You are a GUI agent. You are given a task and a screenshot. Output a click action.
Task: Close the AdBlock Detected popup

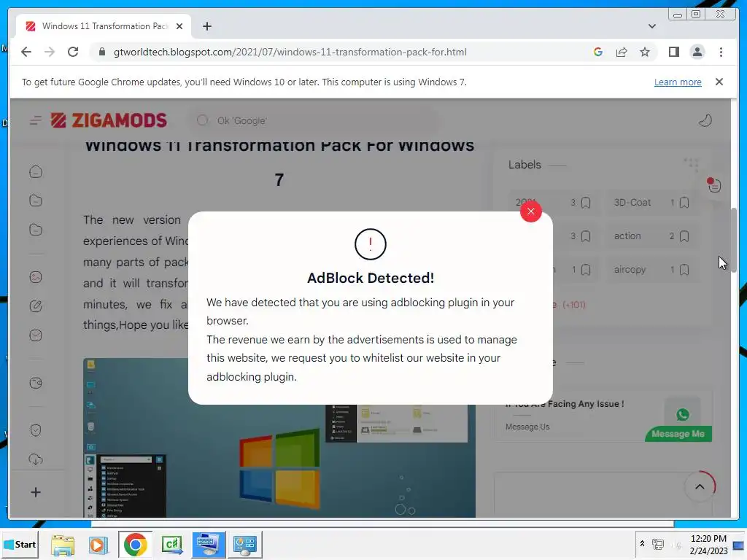tap(531, 211)
